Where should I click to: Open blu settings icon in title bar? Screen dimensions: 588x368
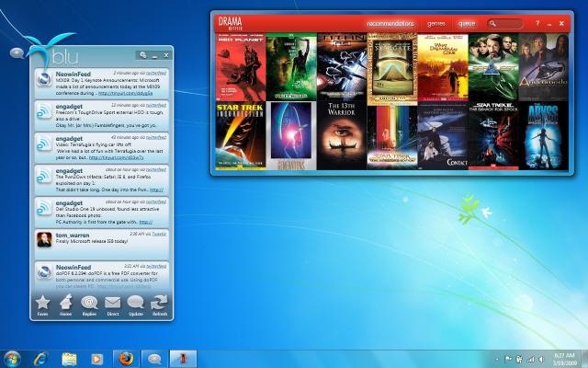click(x=145, y=55)
